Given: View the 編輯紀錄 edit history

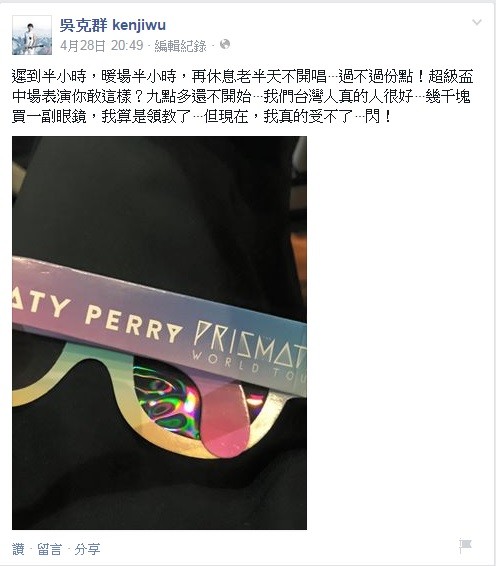Looking at the screenshot, I should click(x=180, y=46).
